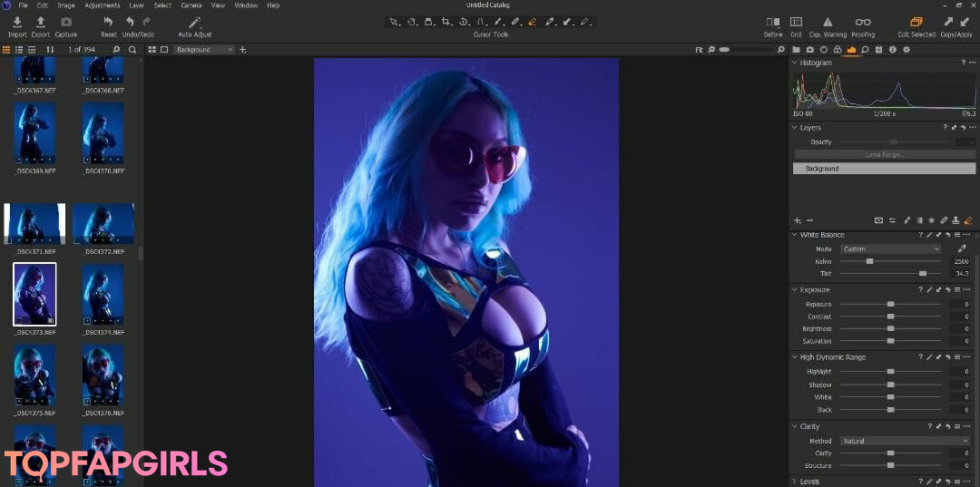Click the Export icon
Image resolution: width=980 pixels, height=487 pixels.
[41, 22]
